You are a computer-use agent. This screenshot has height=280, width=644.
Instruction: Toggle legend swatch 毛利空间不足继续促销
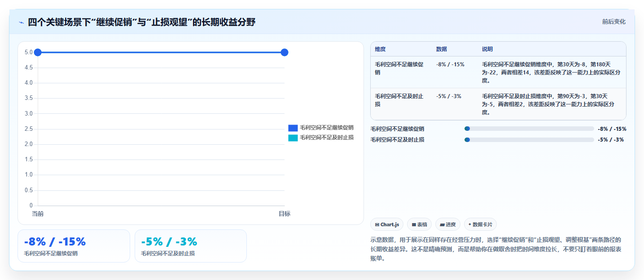[293, 128]
